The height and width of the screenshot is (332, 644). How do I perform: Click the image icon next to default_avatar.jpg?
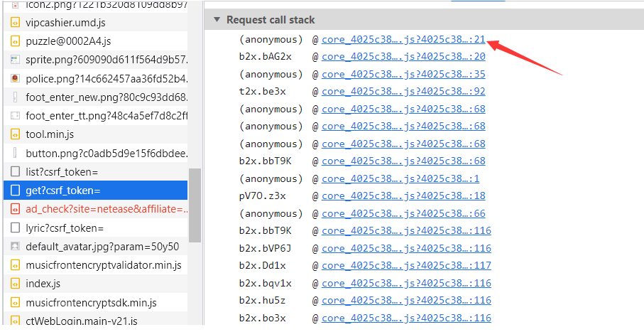[15, 247]
